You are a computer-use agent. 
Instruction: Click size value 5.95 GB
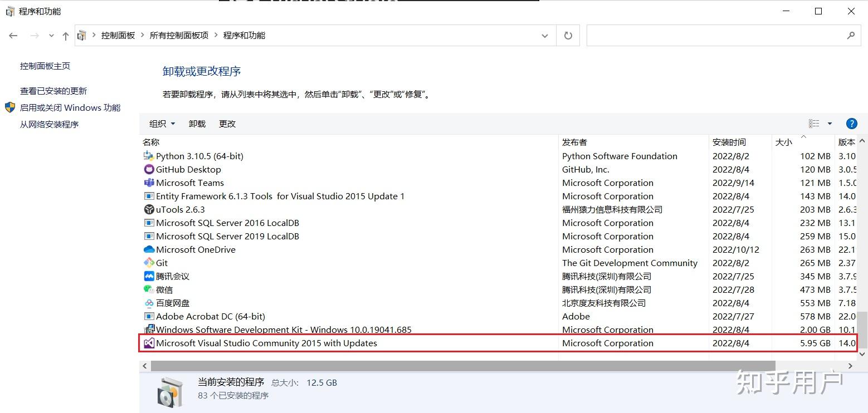coord(815,343)
